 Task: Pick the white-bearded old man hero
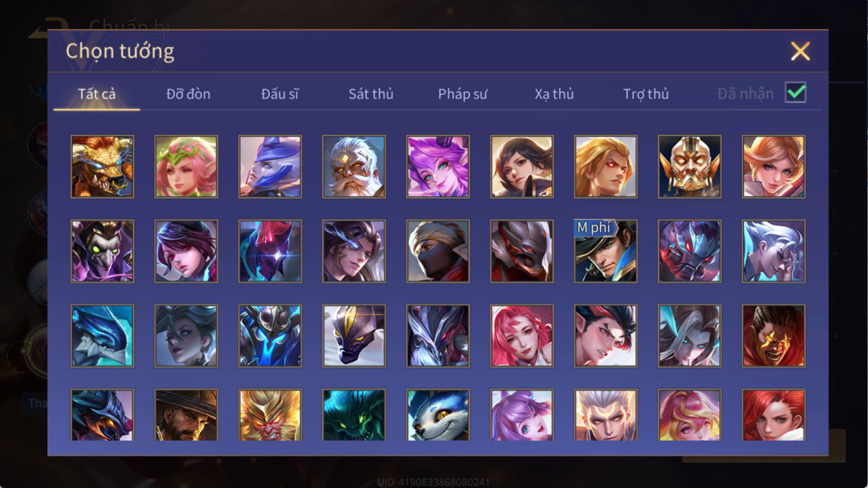354,166
